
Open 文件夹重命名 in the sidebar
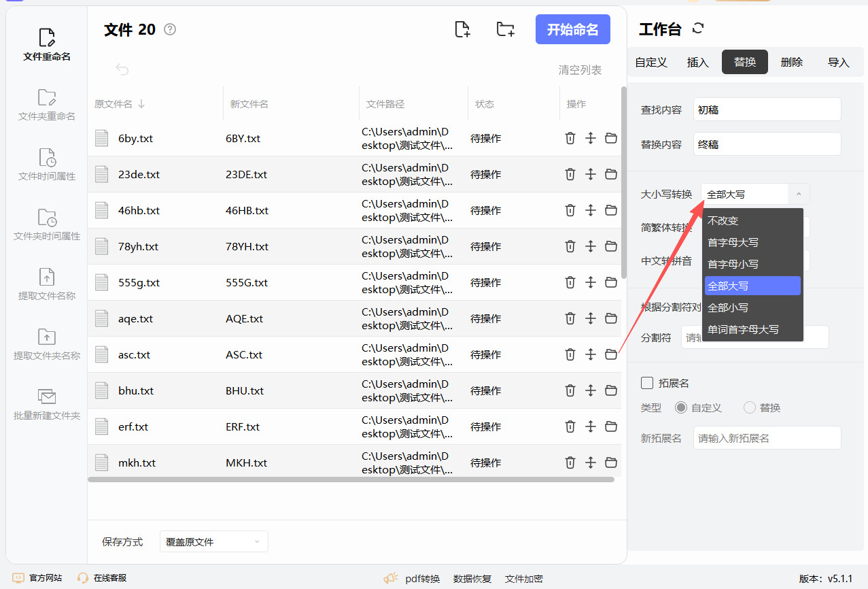pyautogui.click(x=47, y=104)
